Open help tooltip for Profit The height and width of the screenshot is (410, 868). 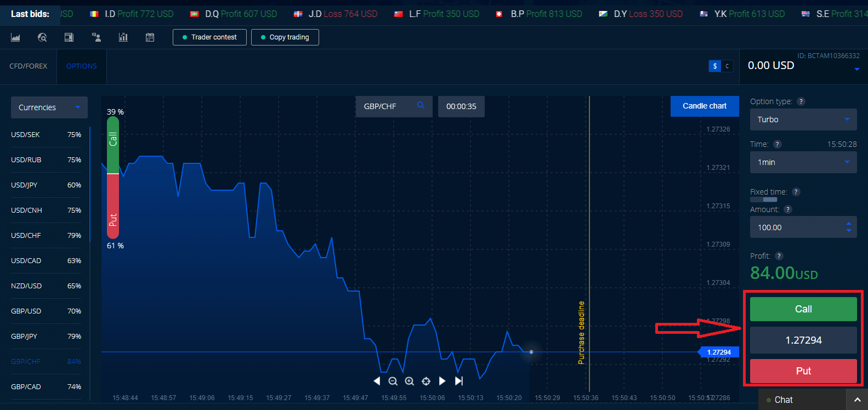(779, 256)
